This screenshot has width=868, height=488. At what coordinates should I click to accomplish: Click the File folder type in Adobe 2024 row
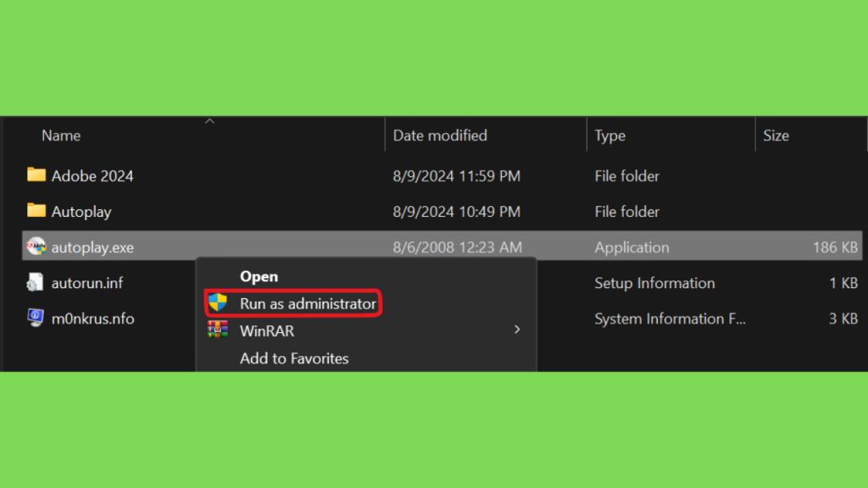tap(626, 176)
